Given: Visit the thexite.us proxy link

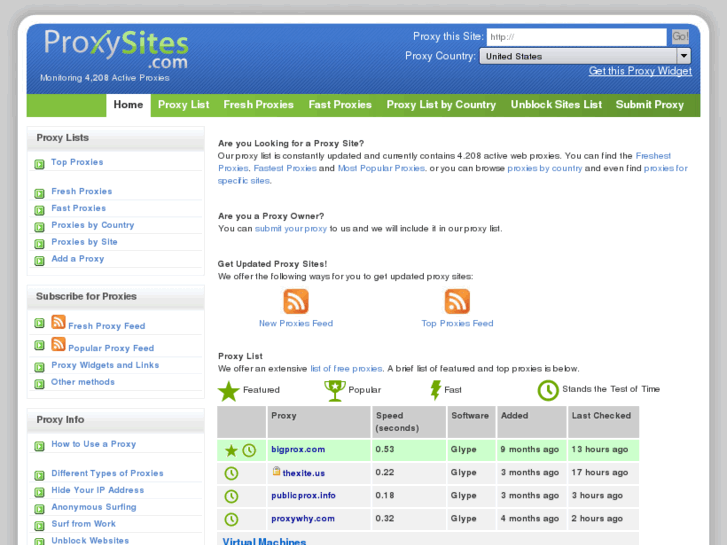Looking at the screenshot, I should pyautogui.click(x=304, y=473).
